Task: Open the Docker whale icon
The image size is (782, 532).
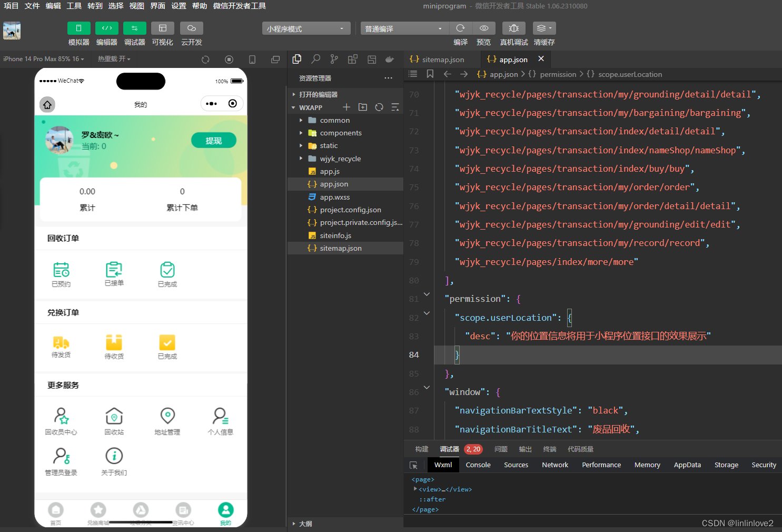Action: coord(390,59)
